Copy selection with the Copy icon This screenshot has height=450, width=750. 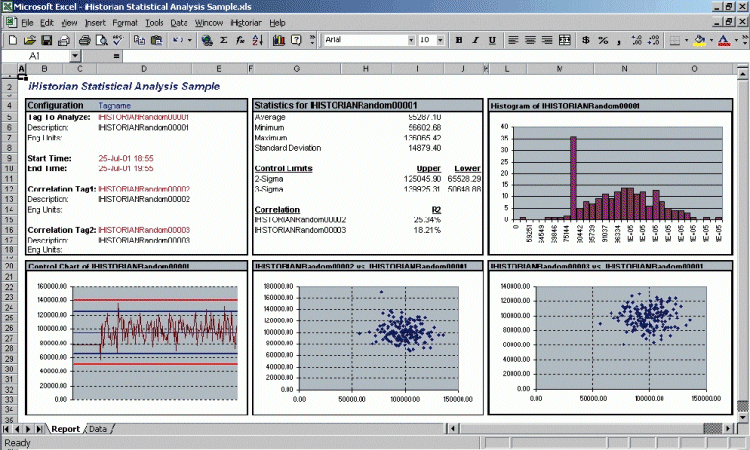139,40
